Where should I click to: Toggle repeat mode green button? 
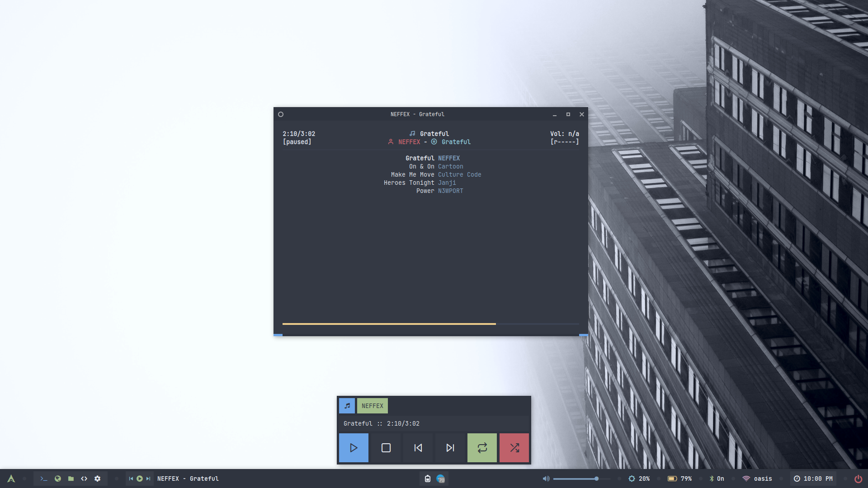(482, 448)
